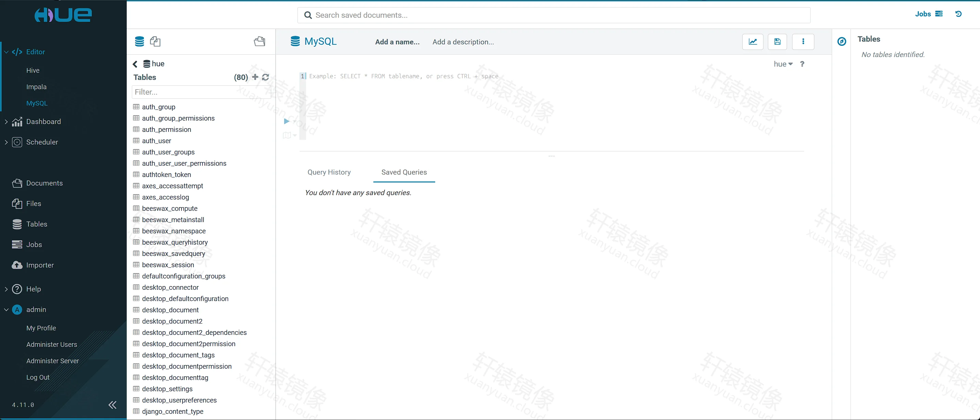Open query history clock icon in header
980x420 pixels.
(958, 14)
